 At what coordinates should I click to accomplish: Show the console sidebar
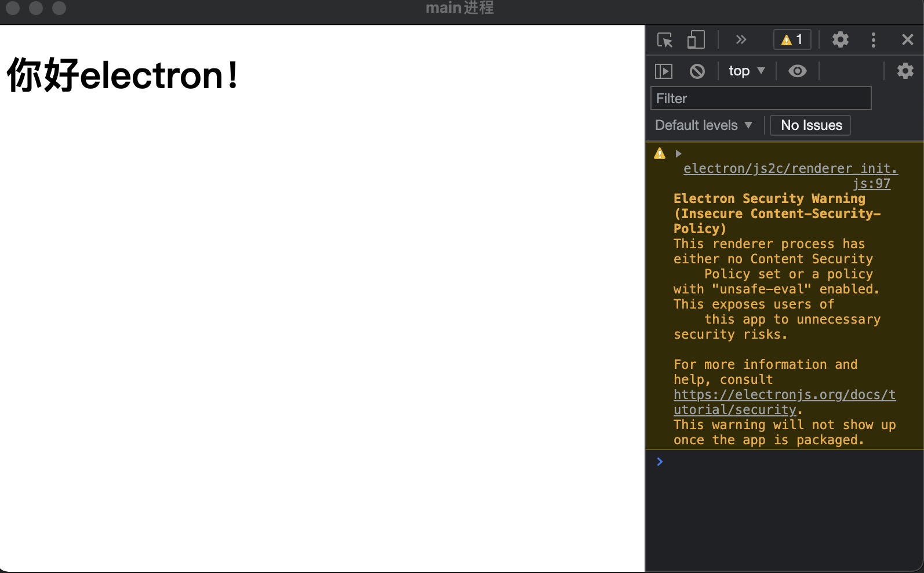click(664, 71)
